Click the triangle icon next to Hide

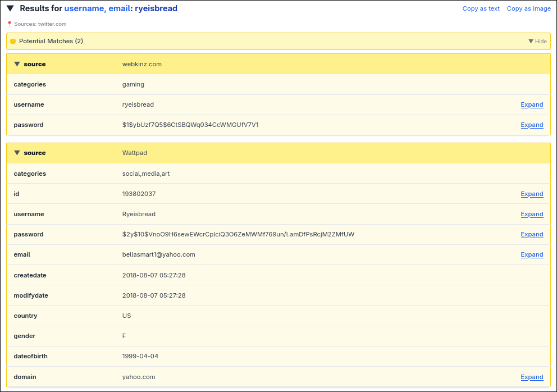pyautogui.click(x=531, y=42)
